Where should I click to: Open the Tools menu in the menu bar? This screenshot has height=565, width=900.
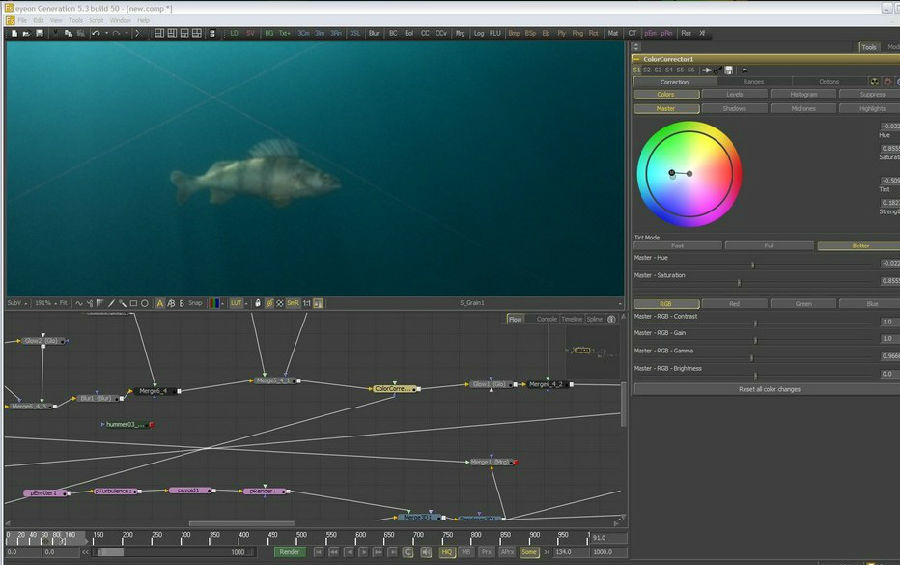pos(76,20)
